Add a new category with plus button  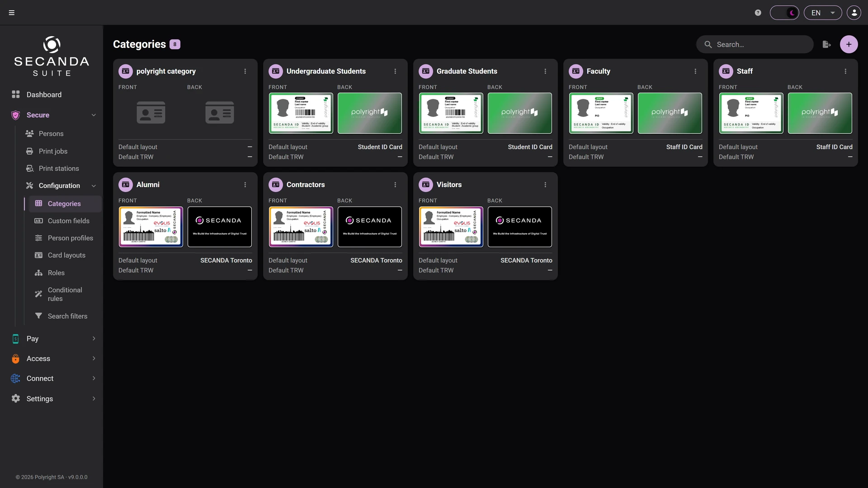point(849,44)
